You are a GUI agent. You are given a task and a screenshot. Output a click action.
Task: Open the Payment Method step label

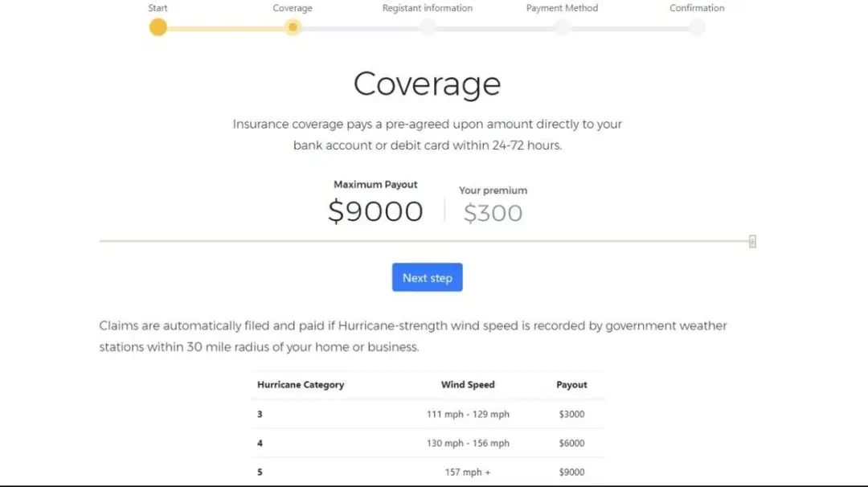562,8
